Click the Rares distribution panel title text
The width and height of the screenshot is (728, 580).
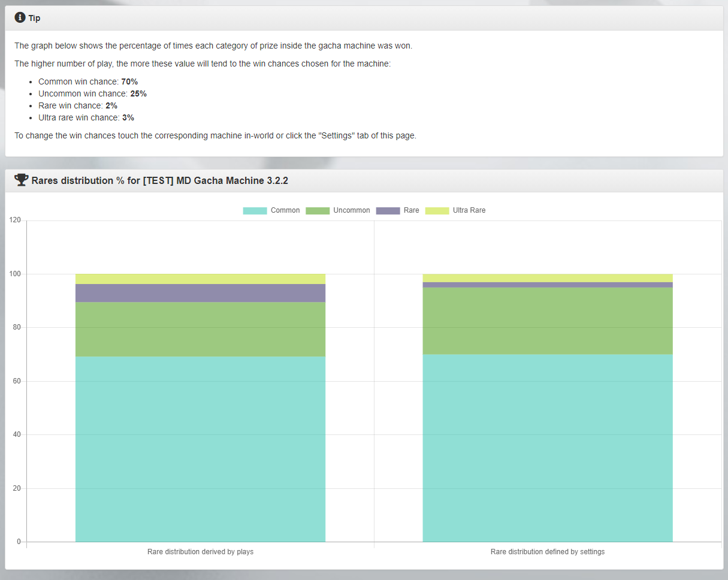[x=159, y=180]
